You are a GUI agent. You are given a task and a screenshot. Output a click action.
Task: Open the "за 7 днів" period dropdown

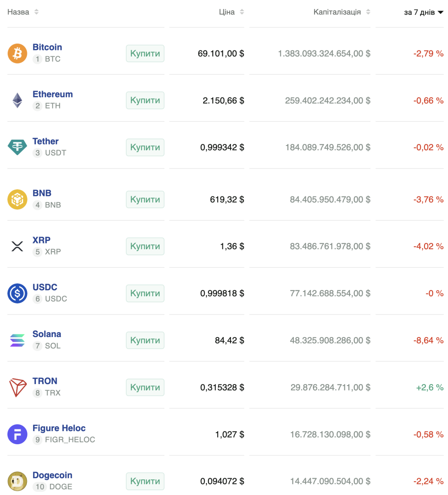pyautogui.click(x=423, y=12)
